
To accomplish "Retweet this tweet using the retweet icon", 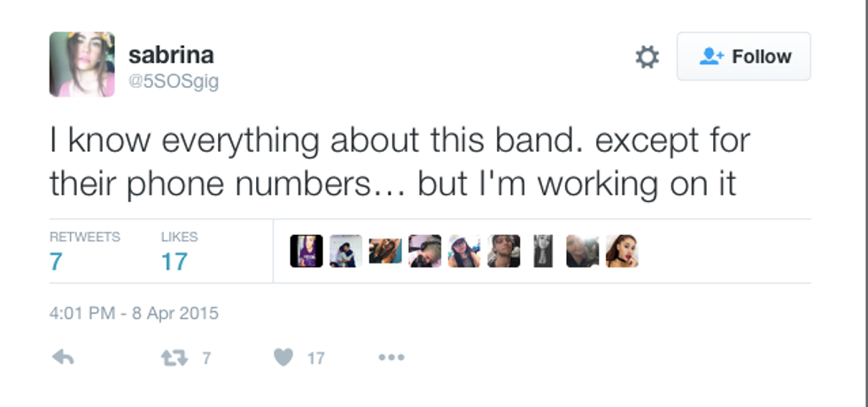I will click(172, 357).
